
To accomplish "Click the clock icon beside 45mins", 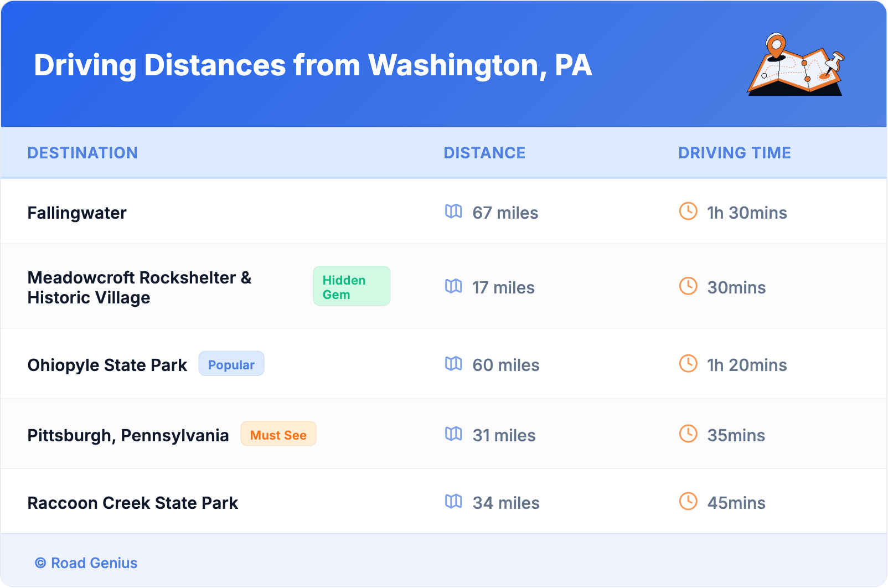I will click(688, 502).
